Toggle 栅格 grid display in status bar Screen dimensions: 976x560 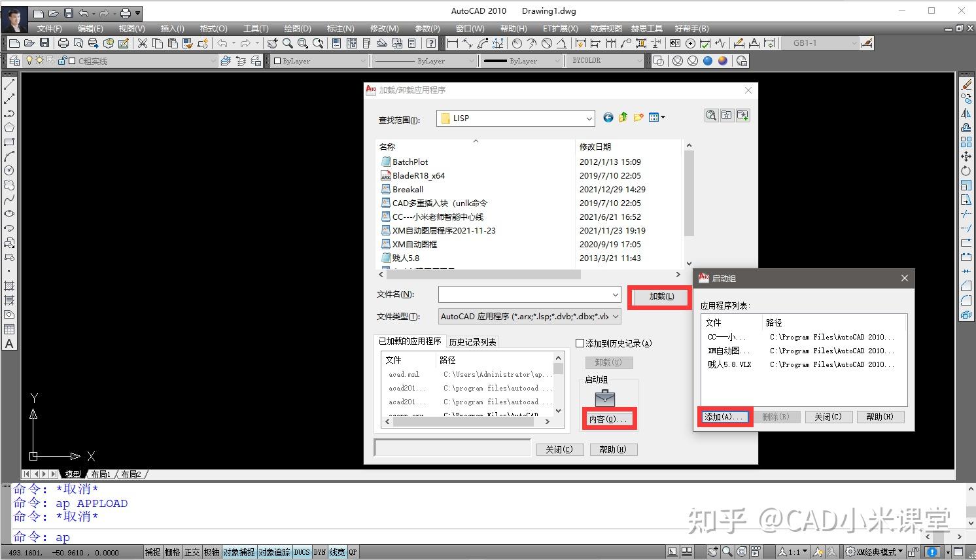(173, 552)
